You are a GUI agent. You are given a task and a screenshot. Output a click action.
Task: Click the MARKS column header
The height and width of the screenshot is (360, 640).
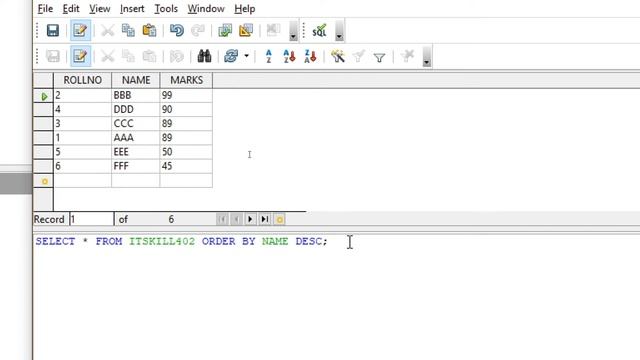tap(187, 80)
